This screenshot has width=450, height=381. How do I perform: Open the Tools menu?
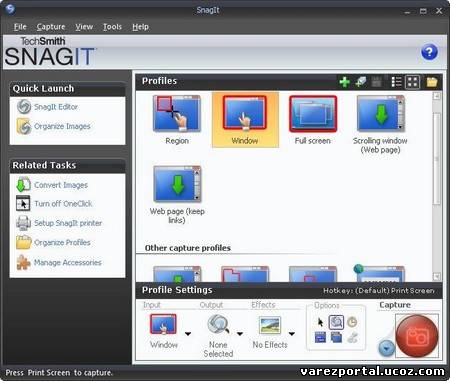point(112,27)
